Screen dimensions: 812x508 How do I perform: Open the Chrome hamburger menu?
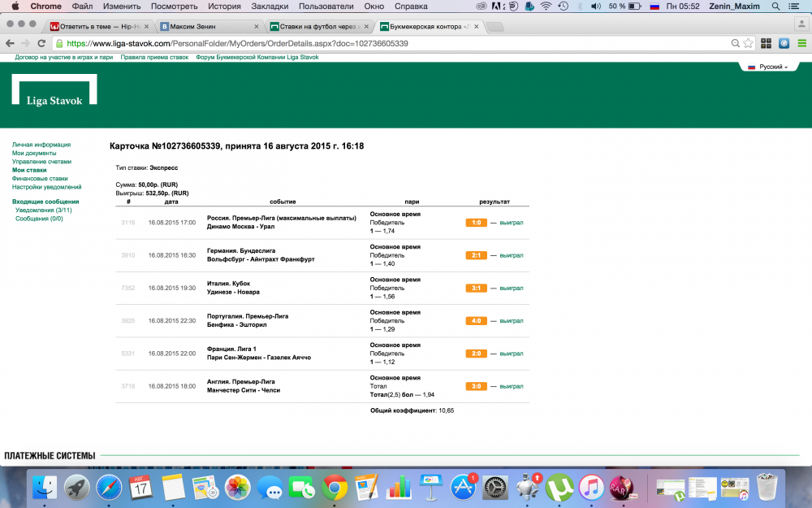point(801,44)
